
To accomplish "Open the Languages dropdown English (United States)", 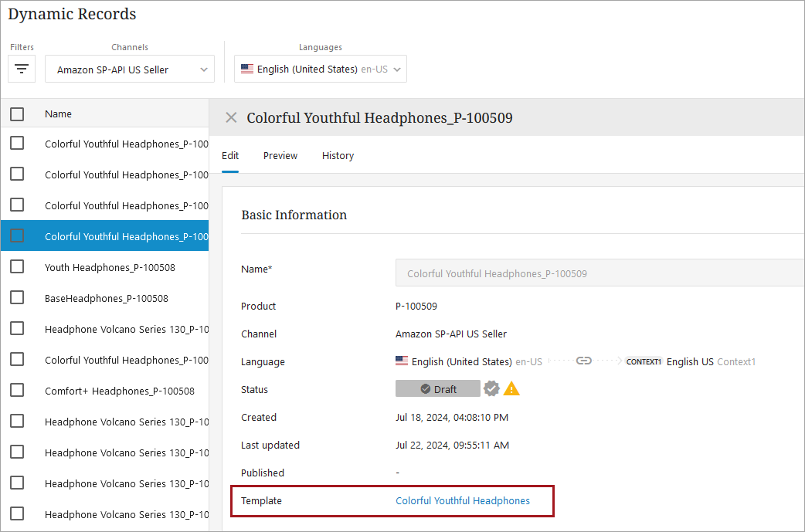I will coord(321,69).
